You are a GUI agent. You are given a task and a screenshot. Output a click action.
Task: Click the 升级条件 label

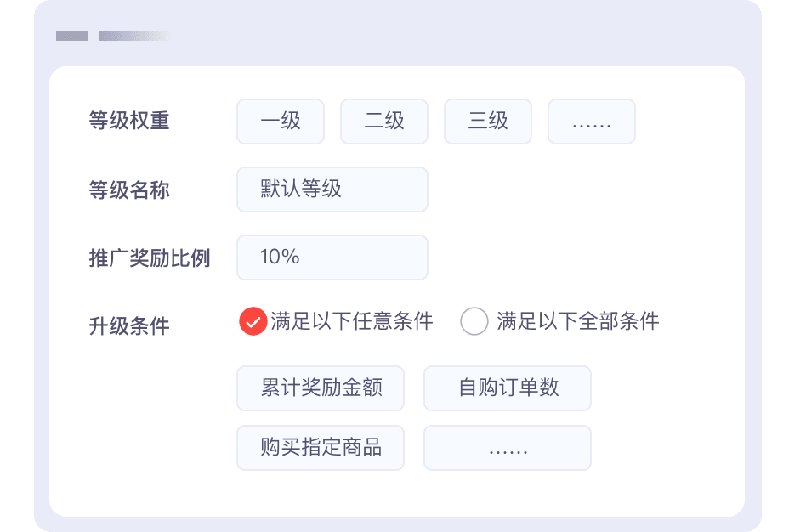pos(129,325)
